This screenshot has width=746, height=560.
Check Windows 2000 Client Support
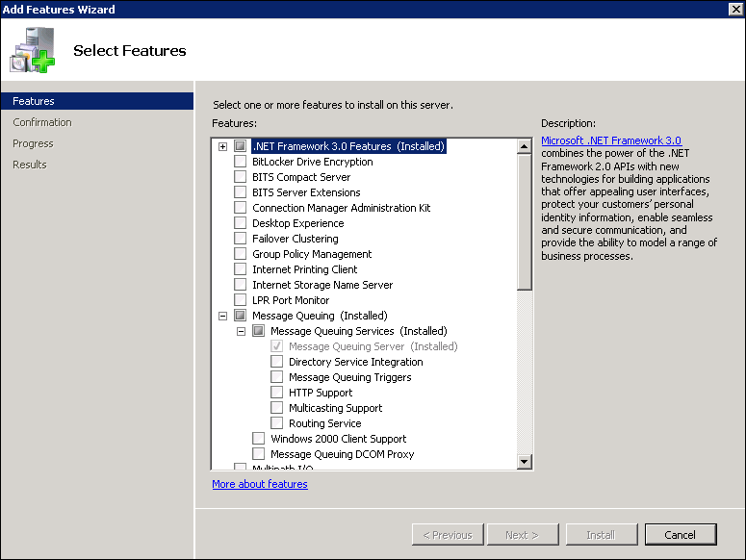click(x=259, y=439)
